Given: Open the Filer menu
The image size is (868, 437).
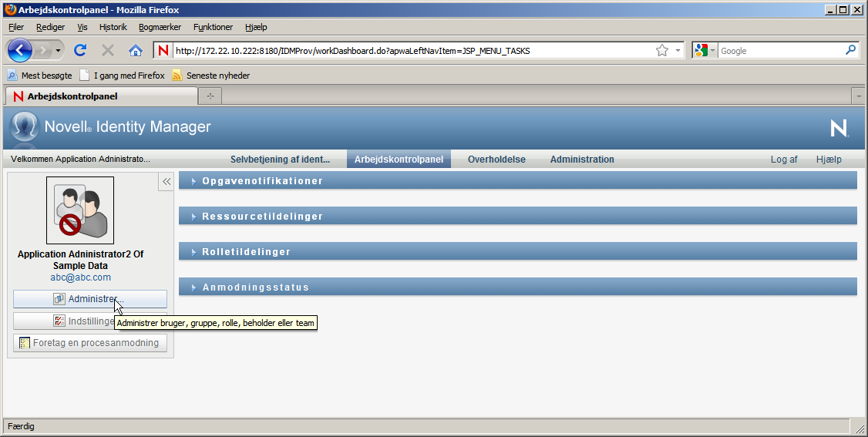Looking at the screenshot, I should (16, 26).
